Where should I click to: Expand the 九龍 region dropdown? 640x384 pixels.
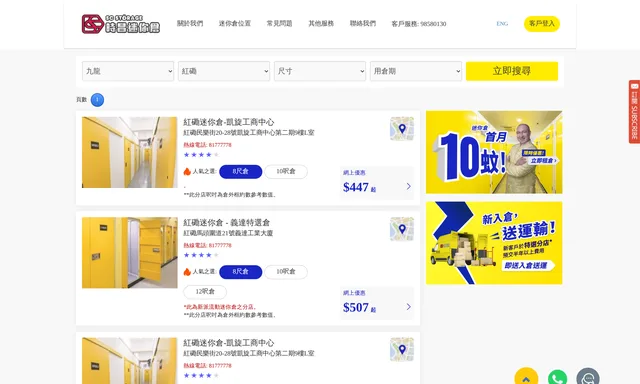(128, 71)
